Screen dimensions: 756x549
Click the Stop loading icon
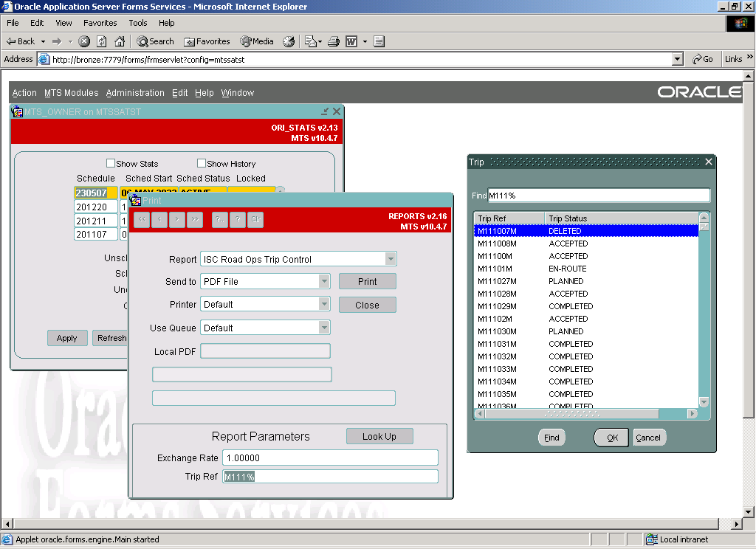84,41
